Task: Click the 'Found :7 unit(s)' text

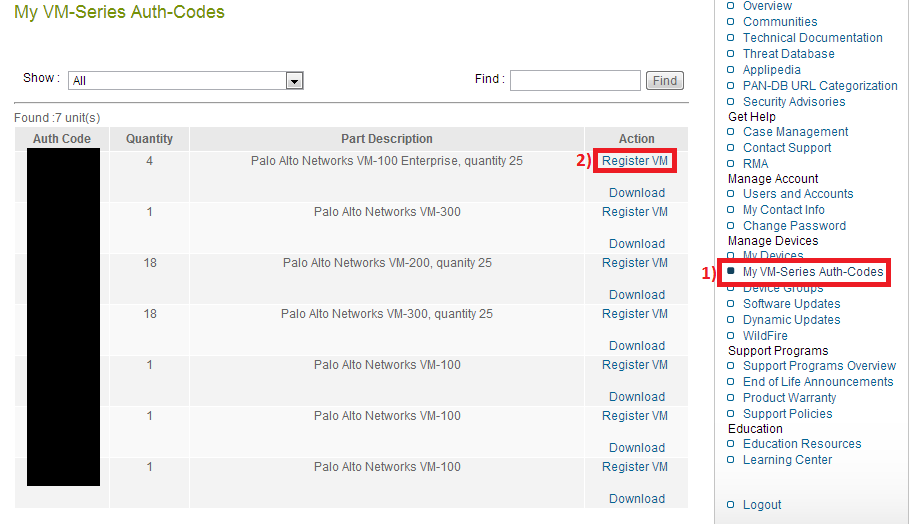Action: (57, 118)
